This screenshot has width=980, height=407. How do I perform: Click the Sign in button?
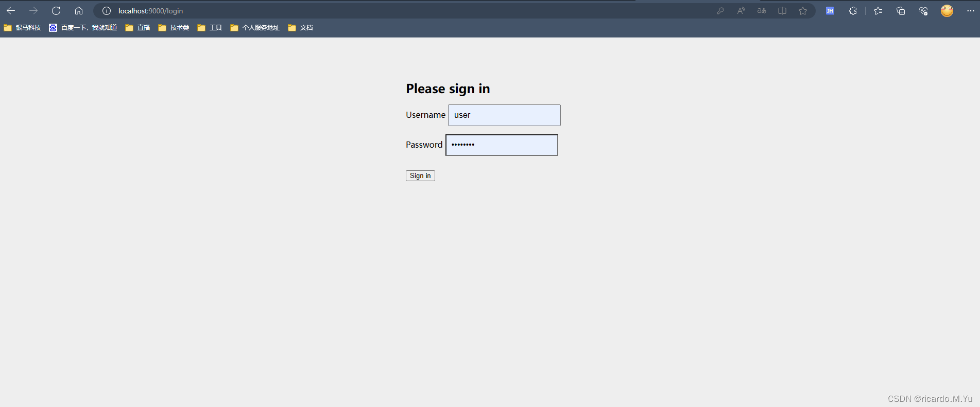coord(420,176)
